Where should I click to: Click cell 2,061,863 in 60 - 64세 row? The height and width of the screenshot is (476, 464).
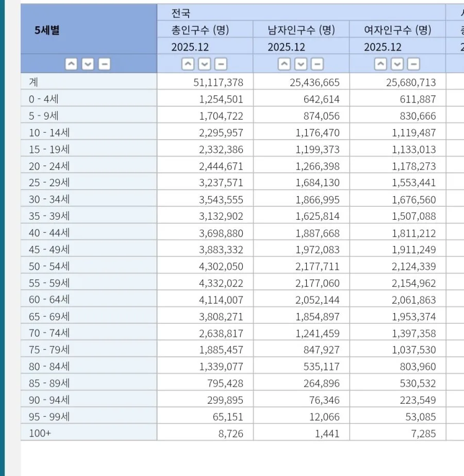coord(397,299)
